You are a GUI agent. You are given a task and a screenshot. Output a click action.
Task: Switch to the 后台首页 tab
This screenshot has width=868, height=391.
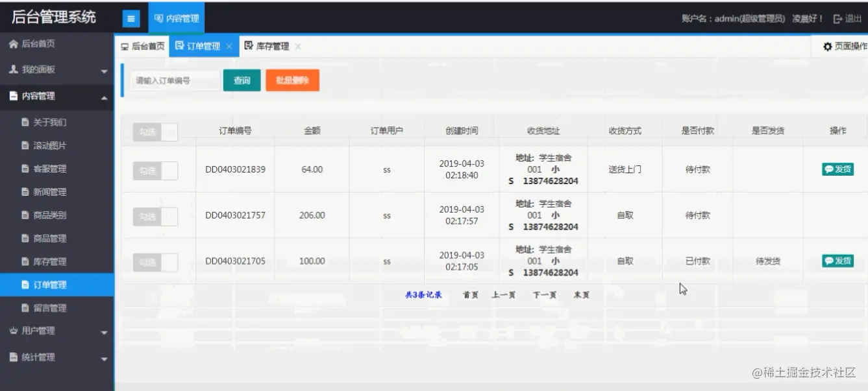[142, 46]
